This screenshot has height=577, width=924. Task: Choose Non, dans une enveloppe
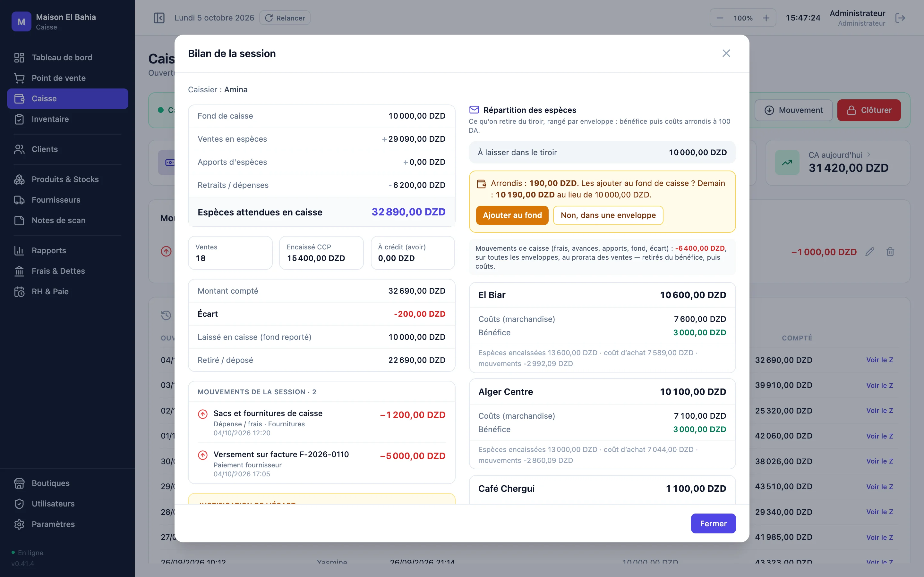(608, 215)
